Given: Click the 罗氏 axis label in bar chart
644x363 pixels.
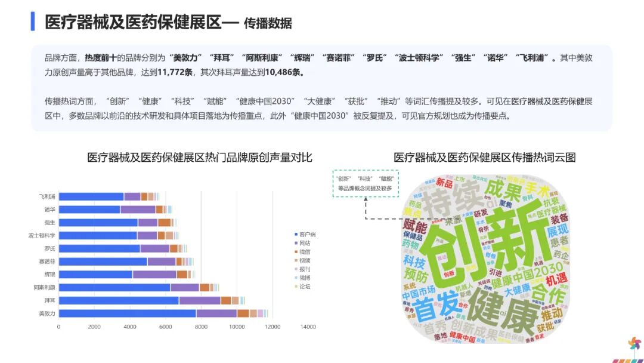Looking at the screenshot, I should [x=49, y=248].
